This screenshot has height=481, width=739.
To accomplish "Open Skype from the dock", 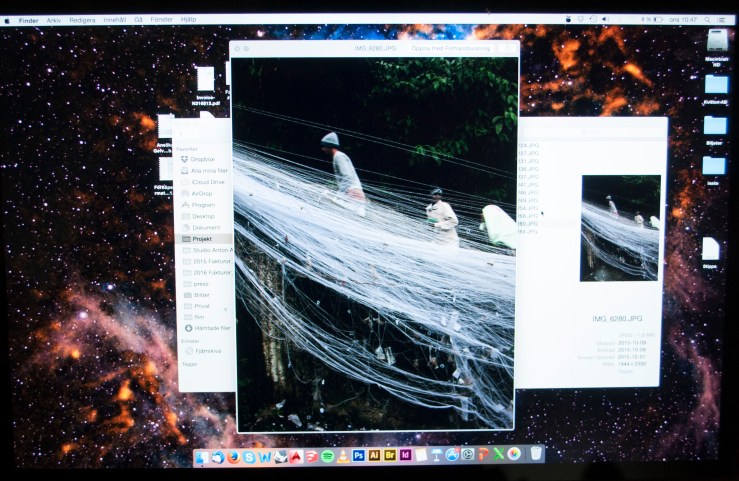I will (x=249, y=456).
